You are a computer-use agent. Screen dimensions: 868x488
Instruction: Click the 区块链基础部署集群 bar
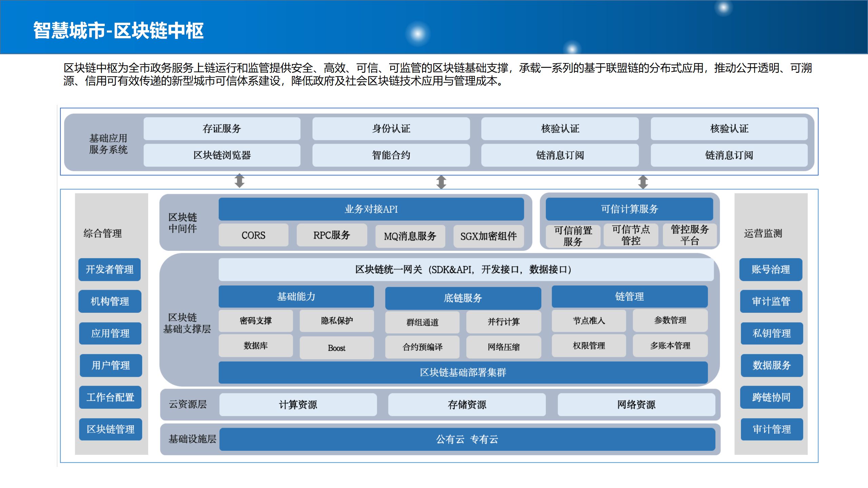(463, 372)
